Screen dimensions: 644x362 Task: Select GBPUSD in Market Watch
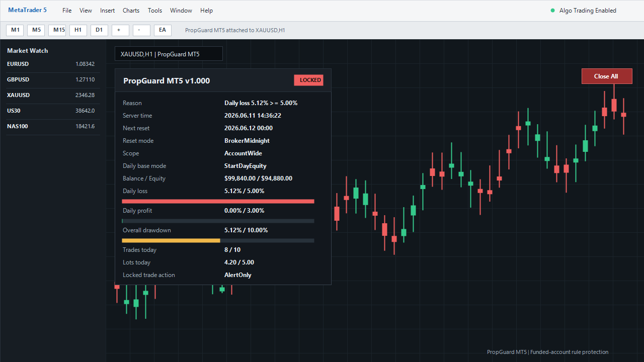[x=53, y=80]
